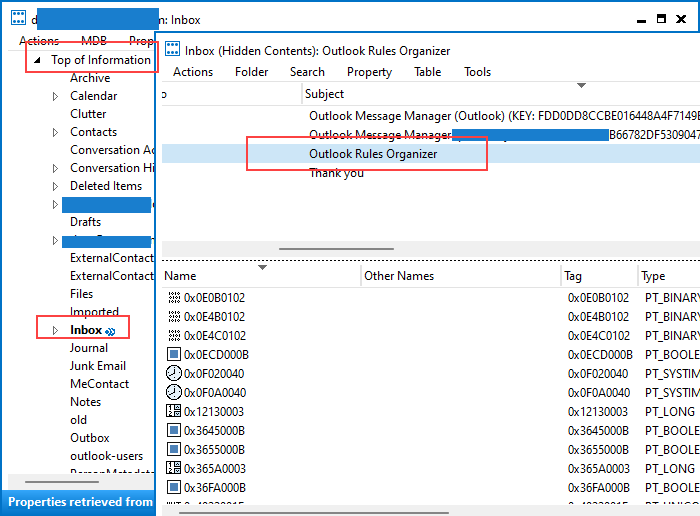The width and height of the screenshot is (700, 516).
Task: Select the Clutter folder
Action: tap(88, 114)
